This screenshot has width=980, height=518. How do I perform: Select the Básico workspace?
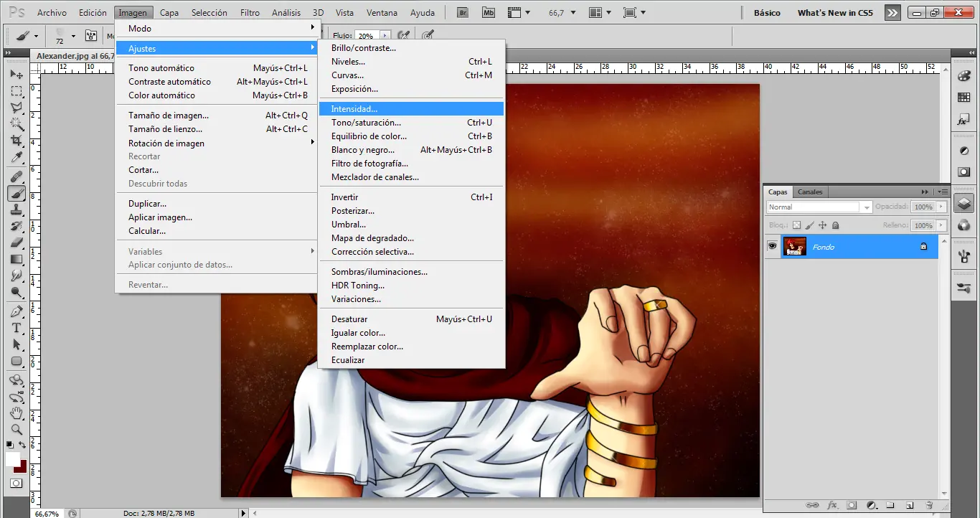tap(767, 13)
